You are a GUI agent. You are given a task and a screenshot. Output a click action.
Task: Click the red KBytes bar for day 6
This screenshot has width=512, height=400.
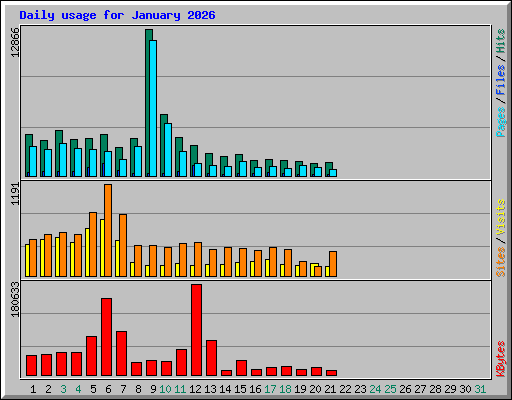pyautogui.click(x=106, y=337)
